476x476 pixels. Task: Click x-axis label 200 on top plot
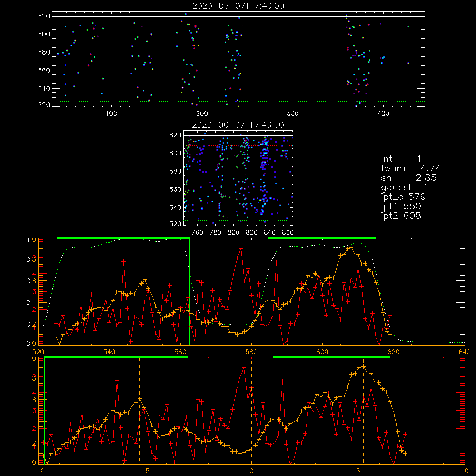[202, 114]
